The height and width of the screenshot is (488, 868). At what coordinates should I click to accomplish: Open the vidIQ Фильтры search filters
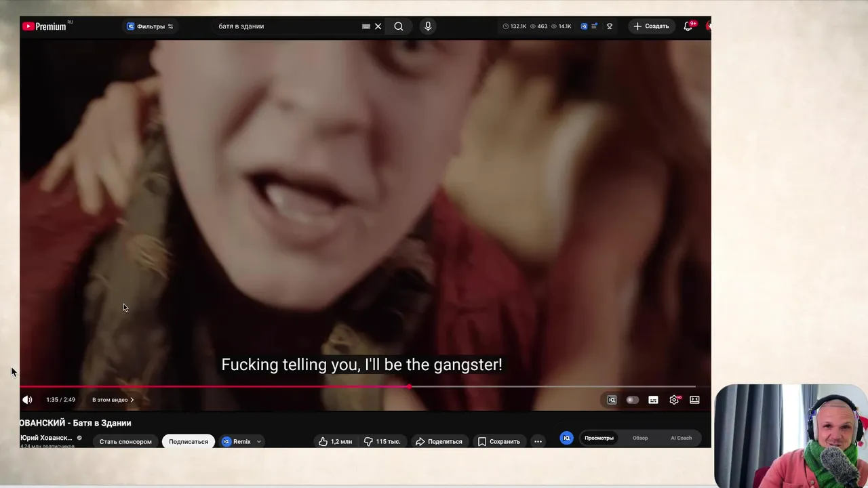(150, 26)
